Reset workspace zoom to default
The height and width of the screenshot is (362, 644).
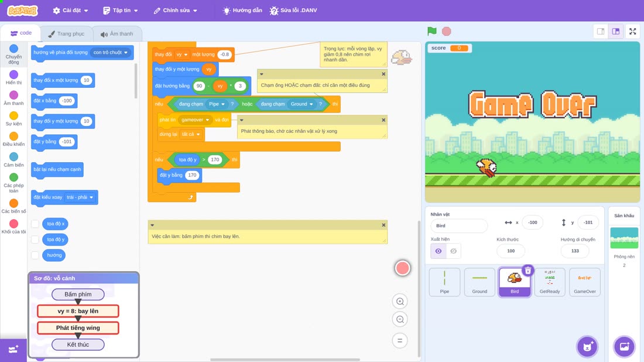[400, 341]
